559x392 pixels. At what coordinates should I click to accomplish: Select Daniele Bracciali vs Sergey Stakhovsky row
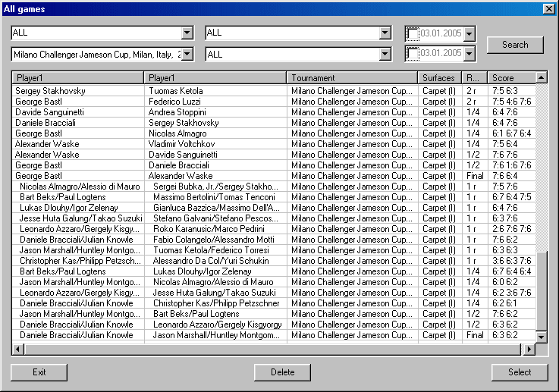274,123
